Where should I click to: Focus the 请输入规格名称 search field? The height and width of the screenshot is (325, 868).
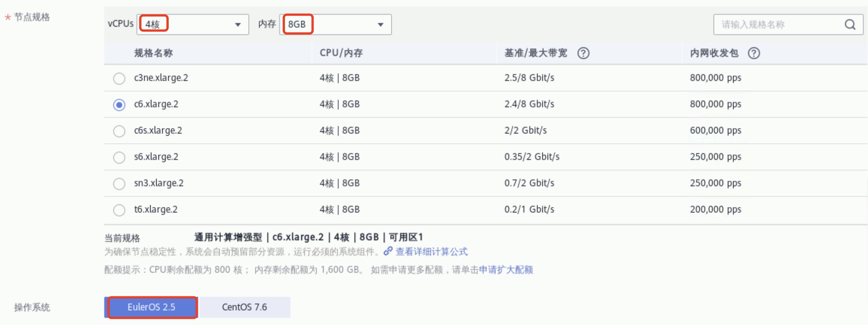tap(777, 25)
